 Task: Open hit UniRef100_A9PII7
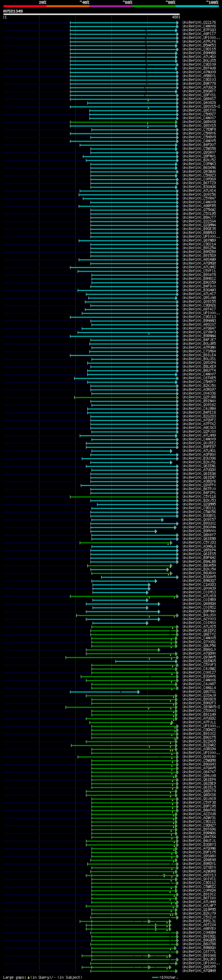pyautogui.click(x=199, y=34)
